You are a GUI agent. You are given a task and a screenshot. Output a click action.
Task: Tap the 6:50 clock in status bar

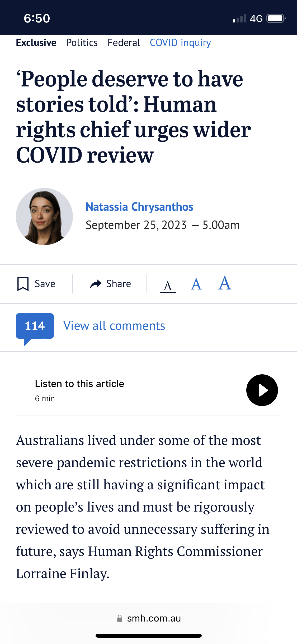[37, 19]
